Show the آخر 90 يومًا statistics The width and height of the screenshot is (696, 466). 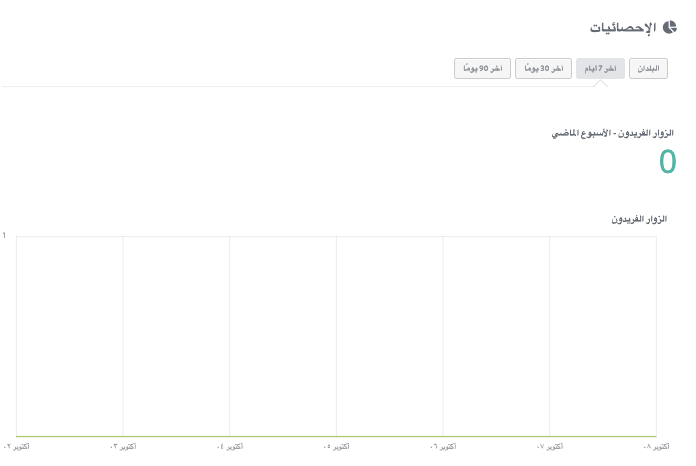(482, 68)
